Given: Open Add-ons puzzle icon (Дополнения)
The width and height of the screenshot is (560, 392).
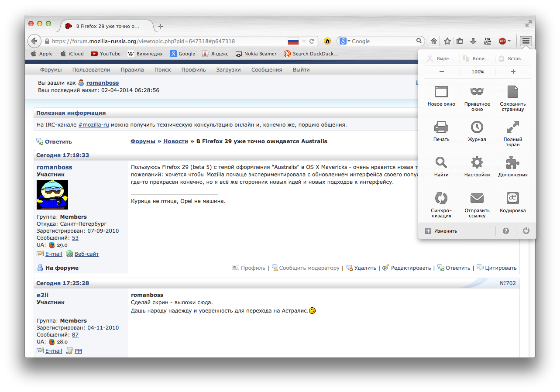Looking at the screenshot, I should 513,162.
